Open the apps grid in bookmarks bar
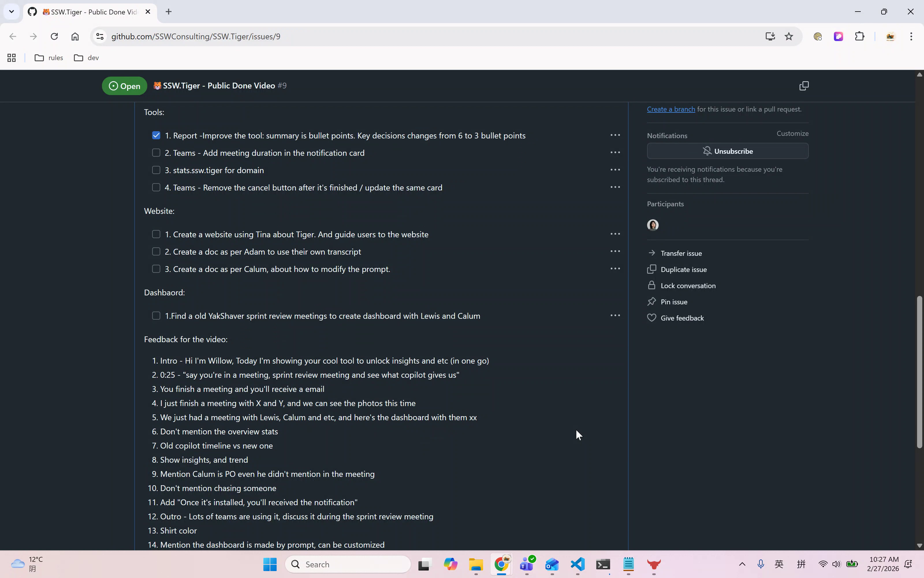Image resolution: width=924 pixels, height=578 pixels. tap(12, 58)
